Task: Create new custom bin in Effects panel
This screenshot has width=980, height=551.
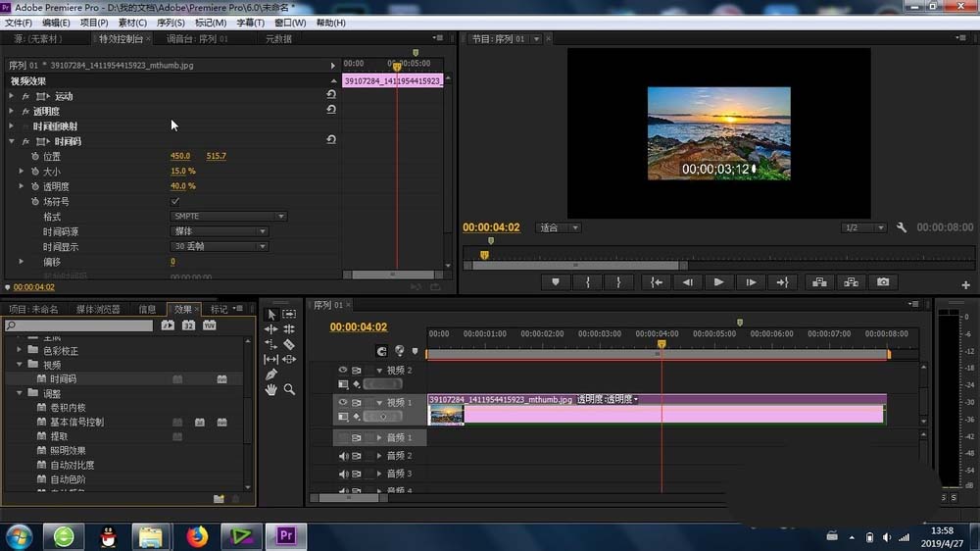Action: click(219, 499)
